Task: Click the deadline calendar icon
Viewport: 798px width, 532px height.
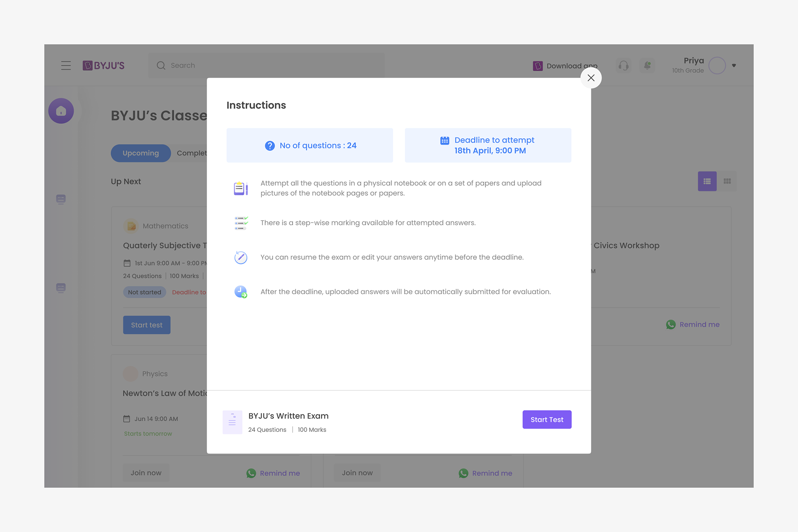Action: point(445,140)
